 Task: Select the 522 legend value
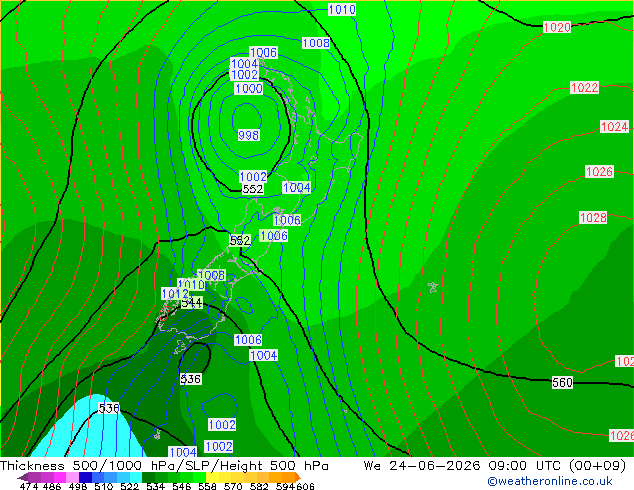(129, 486)
